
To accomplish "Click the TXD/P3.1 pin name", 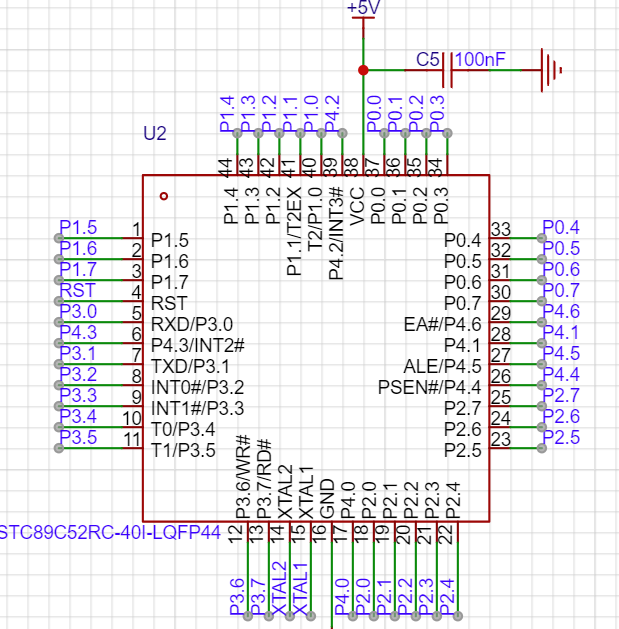I will [x=190, y=367].
